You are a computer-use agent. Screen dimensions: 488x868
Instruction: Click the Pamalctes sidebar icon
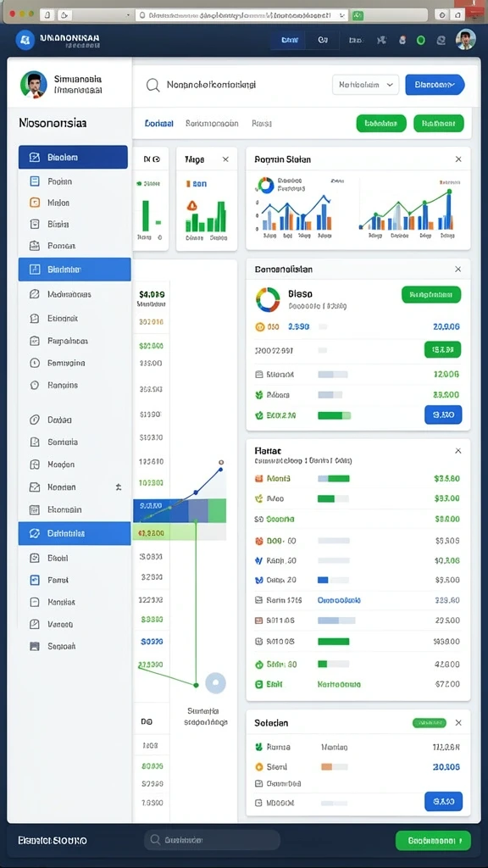[34, 341]
